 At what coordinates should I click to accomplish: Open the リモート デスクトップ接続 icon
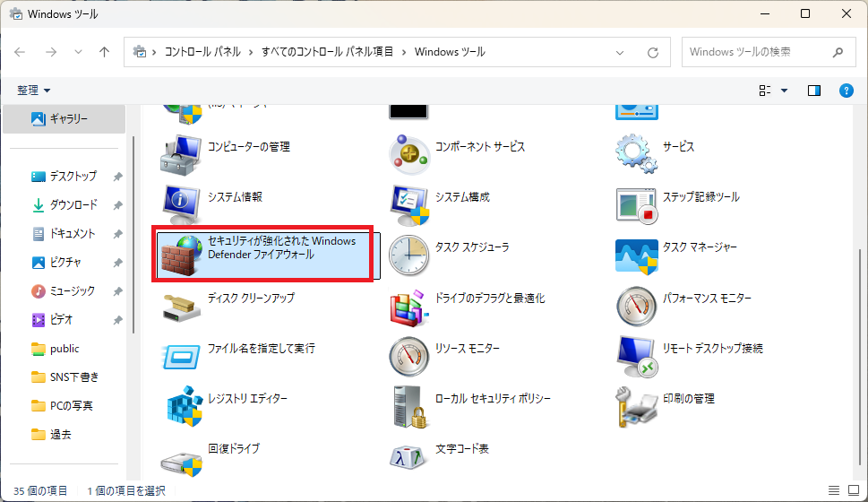[637, 357]
